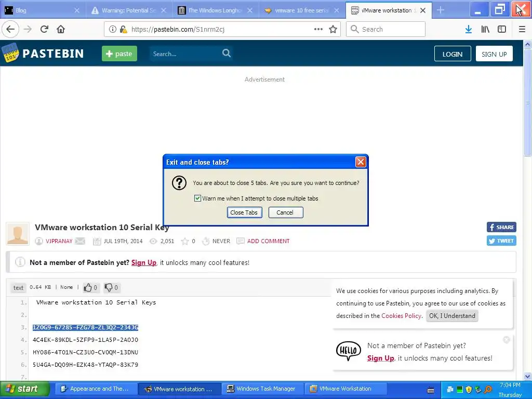Click the envelope icon next to VJPRANAY
This screenshot has width=532, height=399.
80,241
